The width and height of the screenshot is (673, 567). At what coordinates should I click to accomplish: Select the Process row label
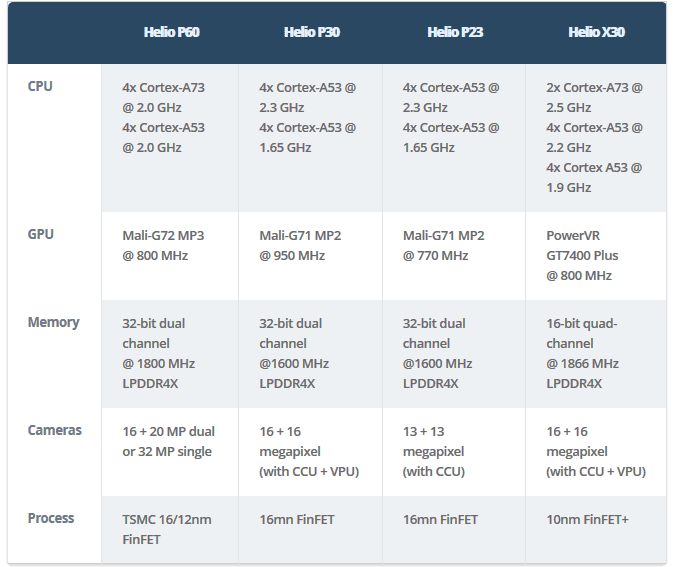(x=51, y=518)
